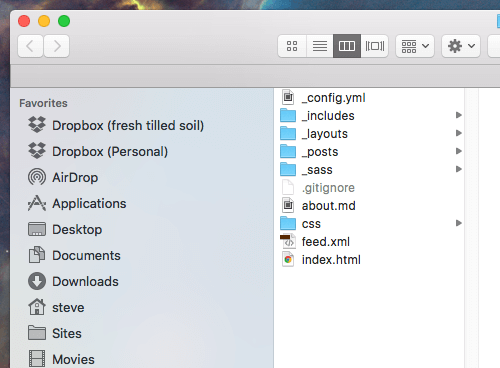
Task: Click the green full screen button
Action: tap(64, 21)
